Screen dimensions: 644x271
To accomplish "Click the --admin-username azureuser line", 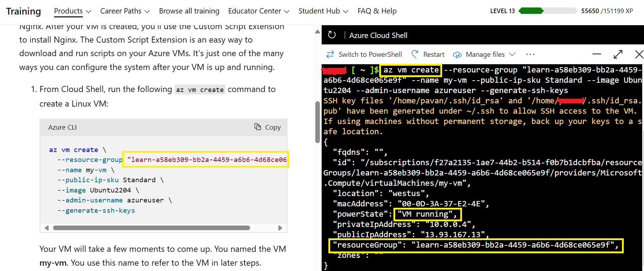I will [x=114, y=200].
